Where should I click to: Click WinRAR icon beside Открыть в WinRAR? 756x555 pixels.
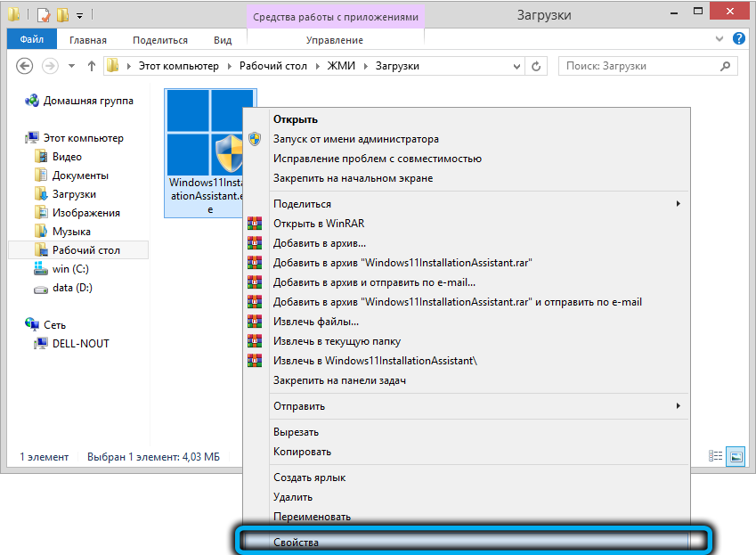255,224
